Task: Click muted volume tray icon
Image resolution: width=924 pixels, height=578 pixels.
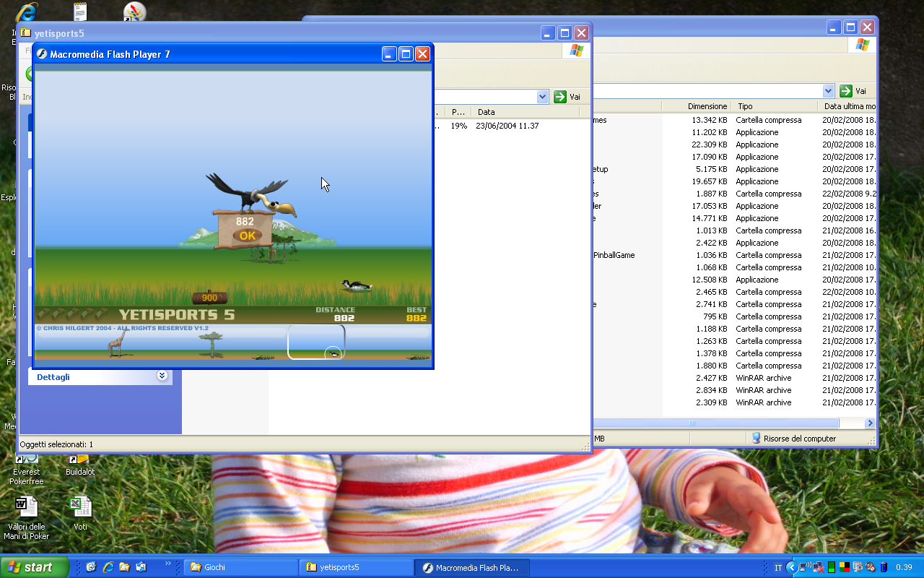Action: click(x=871, y=567)
